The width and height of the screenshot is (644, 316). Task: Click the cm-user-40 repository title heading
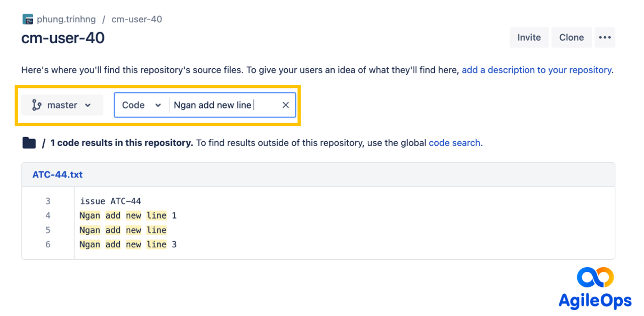point(63,38)
